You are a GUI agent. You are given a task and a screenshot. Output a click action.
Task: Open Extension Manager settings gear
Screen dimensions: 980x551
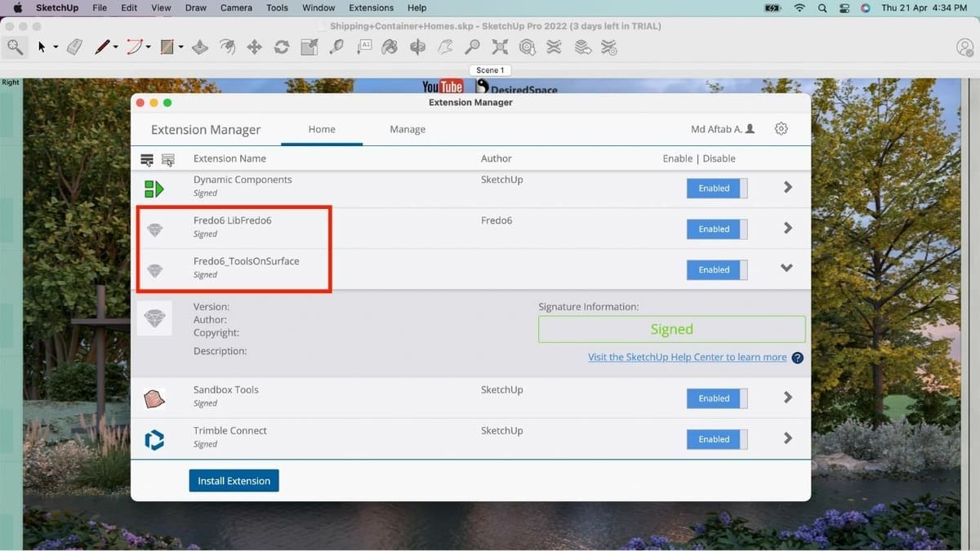click(x=782, y=129)
